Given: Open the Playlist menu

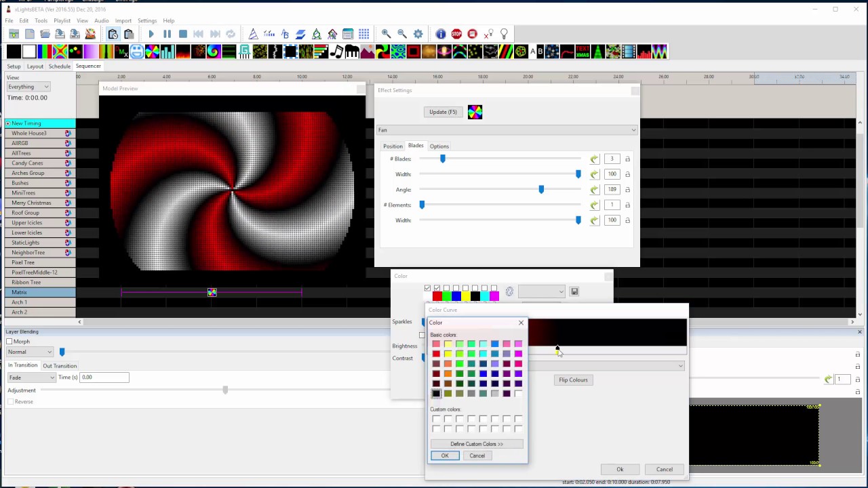Looking at the screenshot, I should pos(62,21).
